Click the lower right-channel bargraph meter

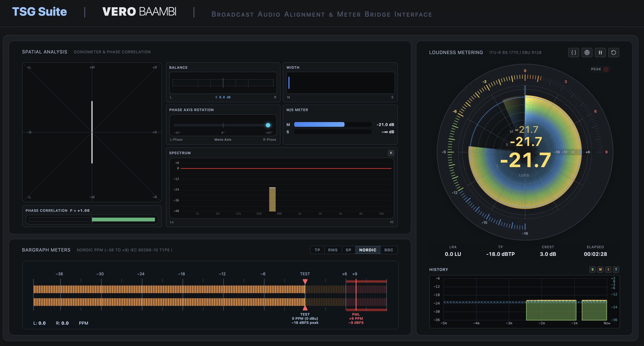pyautogui.click(x=210, y=302)
